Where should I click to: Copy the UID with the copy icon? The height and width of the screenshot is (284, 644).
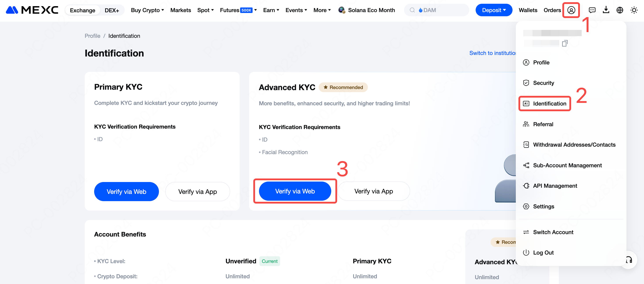tap(565, 43)
